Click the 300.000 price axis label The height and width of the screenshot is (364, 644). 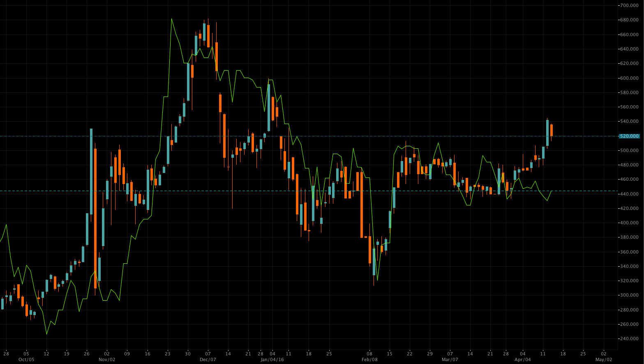coord(629,295)
